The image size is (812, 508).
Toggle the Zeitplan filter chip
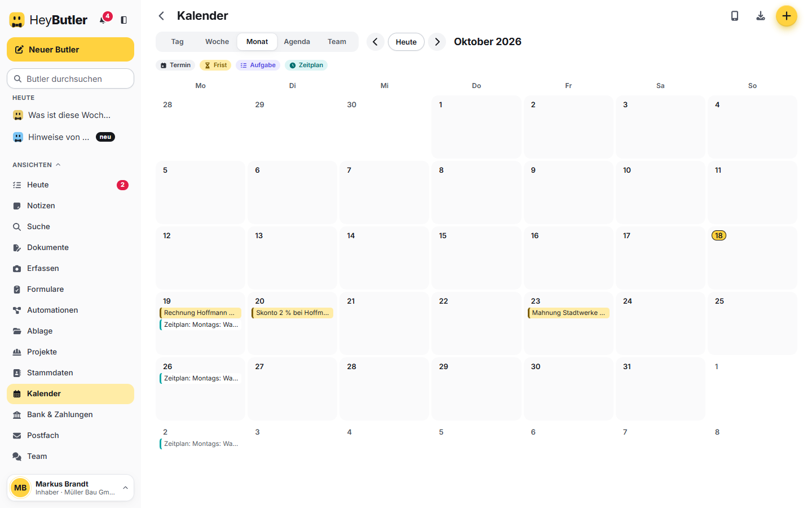pyautogui.click(x=306, y=65)
